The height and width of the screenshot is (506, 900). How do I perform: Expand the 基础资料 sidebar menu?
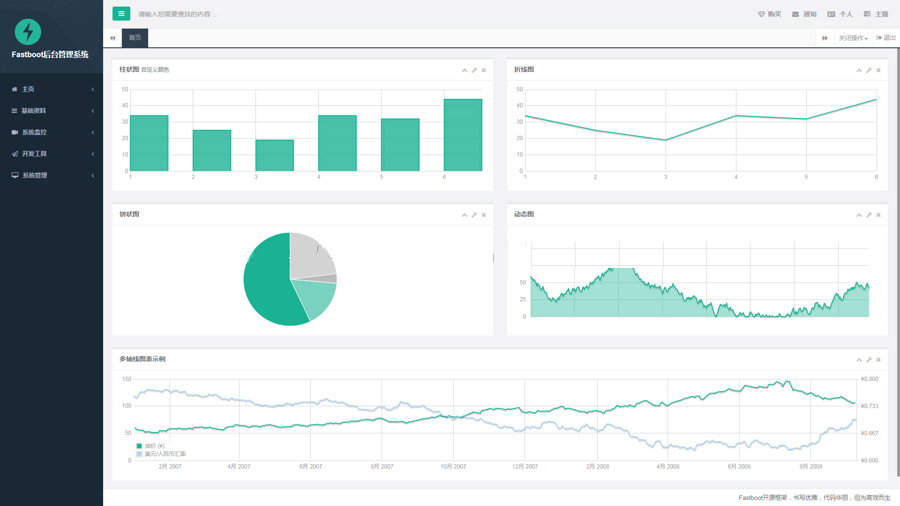click(51, 111)
